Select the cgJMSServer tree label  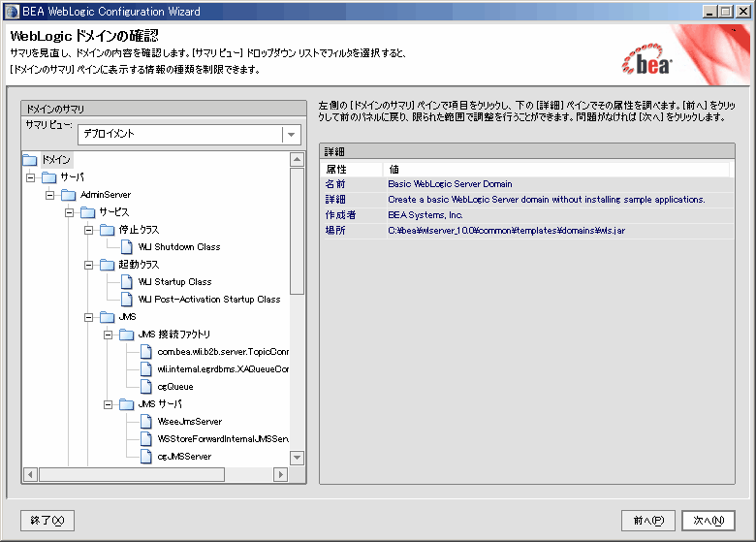(x=185, y=456)
